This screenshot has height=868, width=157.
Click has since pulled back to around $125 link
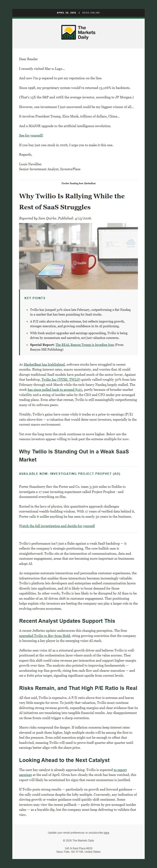pyautogui.click(x=55, y=389)
